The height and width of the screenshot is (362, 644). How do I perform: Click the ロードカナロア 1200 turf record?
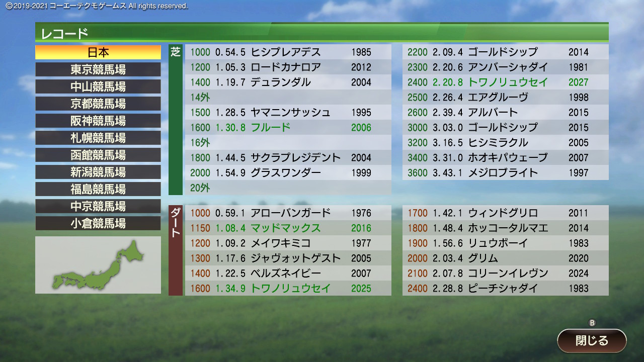tap(288, 67)
